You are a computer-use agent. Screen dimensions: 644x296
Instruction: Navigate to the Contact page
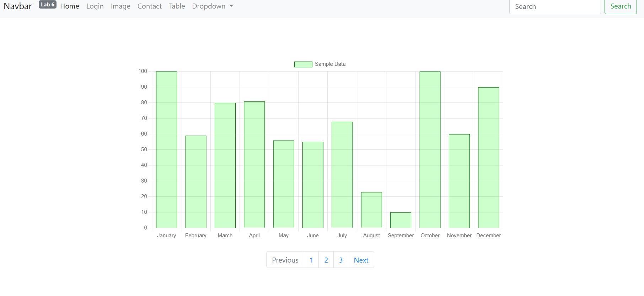[x=149, y=6]
